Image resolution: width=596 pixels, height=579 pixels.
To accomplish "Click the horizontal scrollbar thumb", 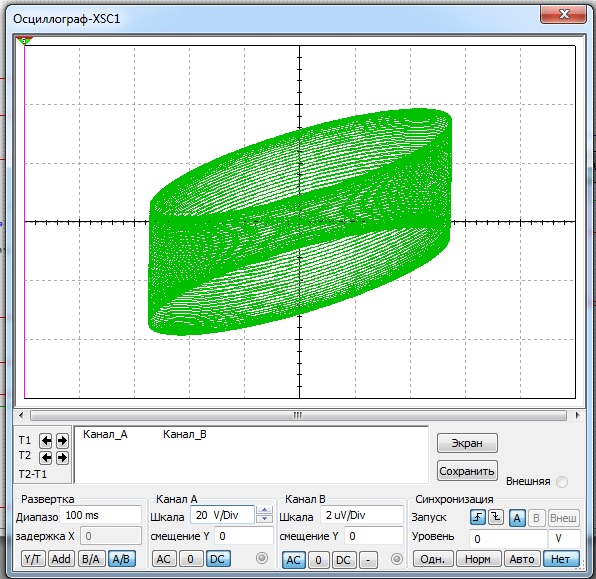I will (298, 416).
